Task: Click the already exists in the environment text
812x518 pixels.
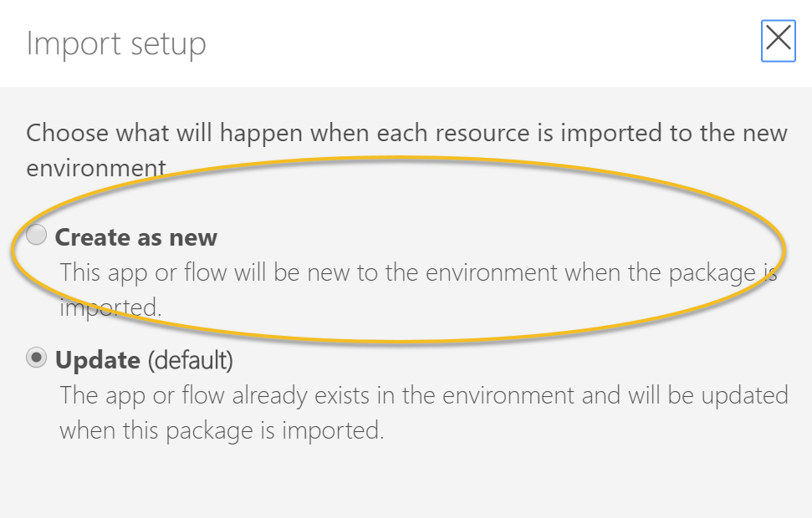Action: point(403,395)
